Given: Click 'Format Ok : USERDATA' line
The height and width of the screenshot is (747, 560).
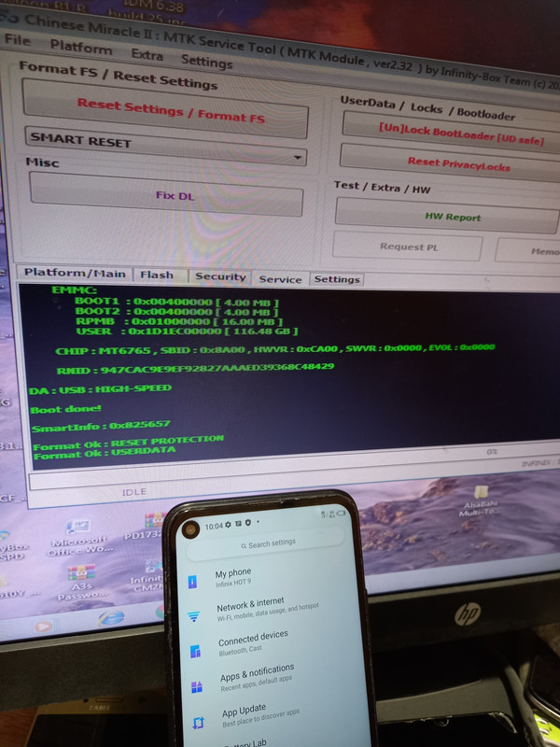Looking at the screenshot, I should tap(104, 452).
